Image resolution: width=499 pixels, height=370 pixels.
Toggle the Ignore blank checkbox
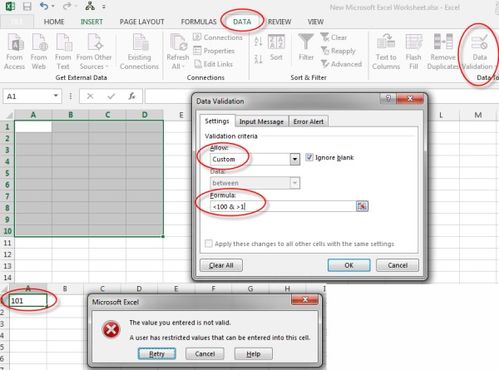click(309, 157)
